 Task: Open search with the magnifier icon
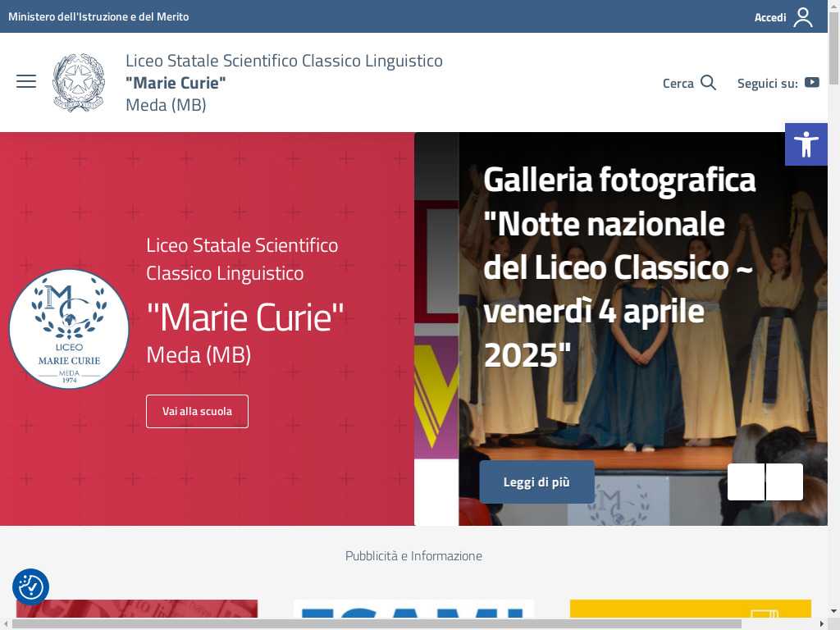(x=708, y=83)
